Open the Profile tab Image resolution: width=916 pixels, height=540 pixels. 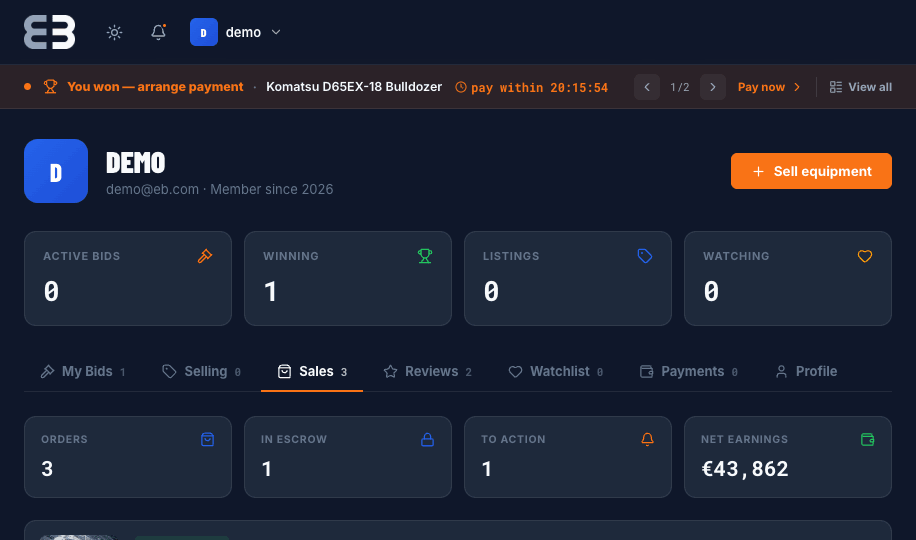(806, 372)
